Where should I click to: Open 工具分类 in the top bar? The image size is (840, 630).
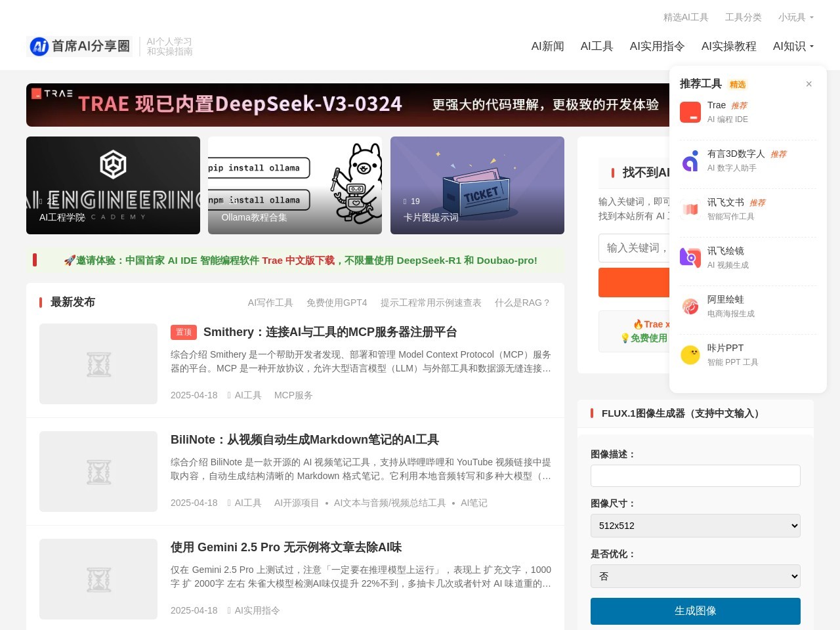pyautogui.click(x=744, y=17)
